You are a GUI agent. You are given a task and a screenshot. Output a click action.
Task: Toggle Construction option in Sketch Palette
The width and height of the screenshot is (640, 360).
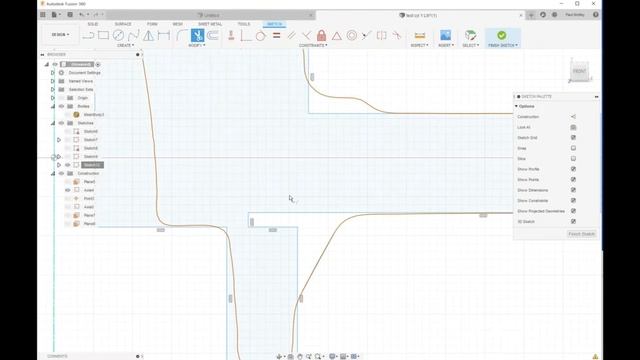coord(573,117)
